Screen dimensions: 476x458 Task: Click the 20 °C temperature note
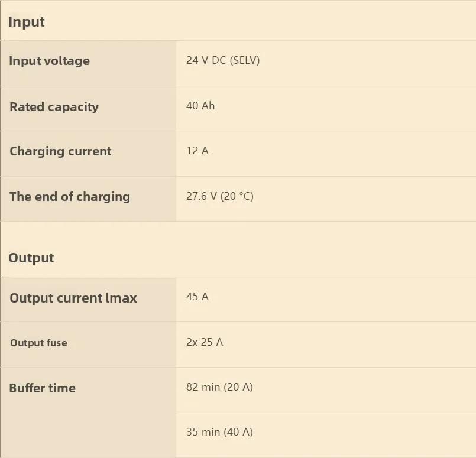pos(237,196)
